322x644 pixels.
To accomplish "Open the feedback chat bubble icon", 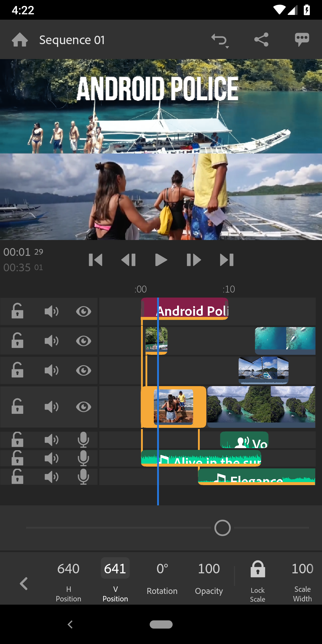I will tap(302, 40).
